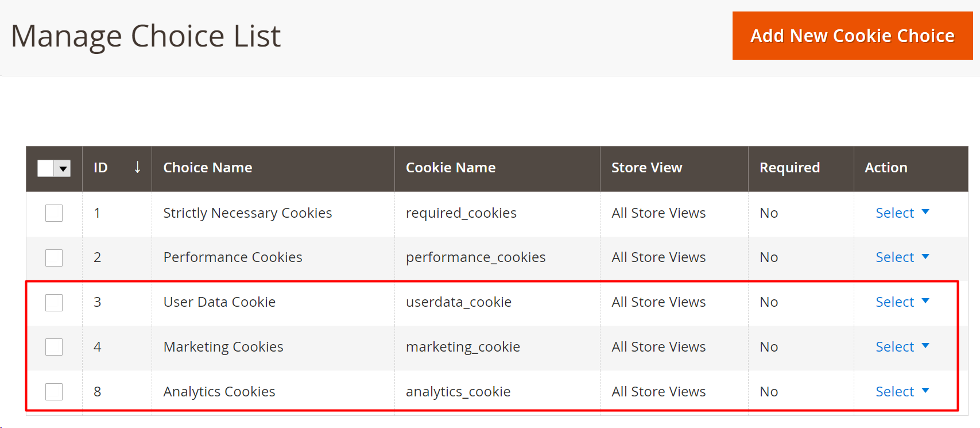The image size is (980, 428).
Task: Tick the Performance Cookies row checkbox
Action: coord(54,257)
